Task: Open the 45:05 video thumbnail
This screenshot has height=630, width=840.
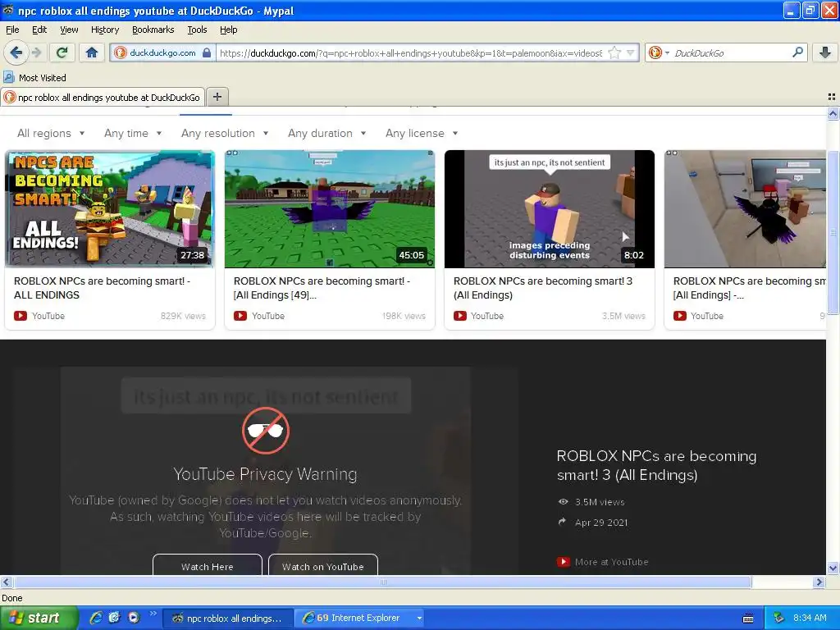Action: pyautogui.click(x=330, y=209)
